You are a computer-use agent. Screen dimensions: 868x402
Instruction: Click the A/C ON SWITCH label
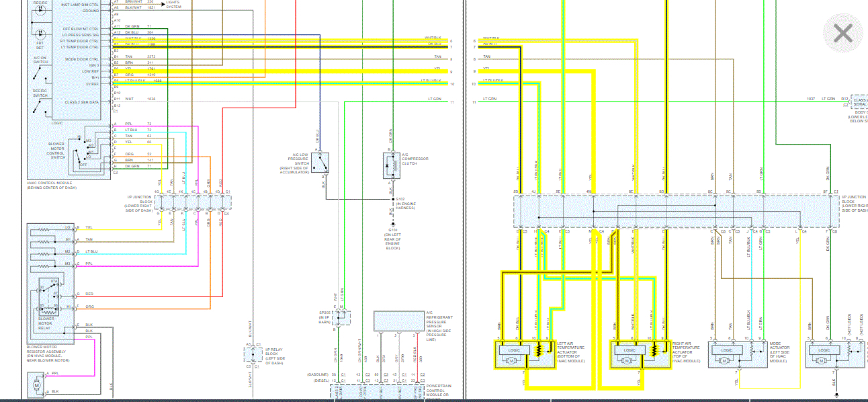pyautogui.click(x=40, y=59)
